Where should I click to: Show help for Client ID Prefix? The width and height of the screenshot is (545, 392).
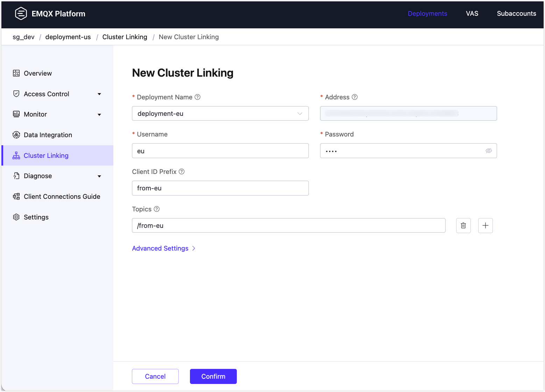click(182, 171)
